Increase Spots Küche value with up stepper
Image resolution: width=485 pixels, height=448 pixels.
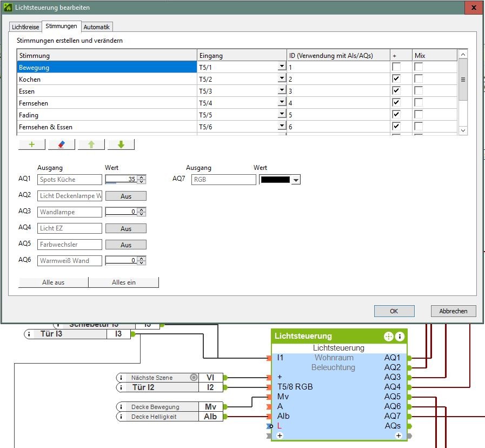pyautogui.click(x=142, y=177)
